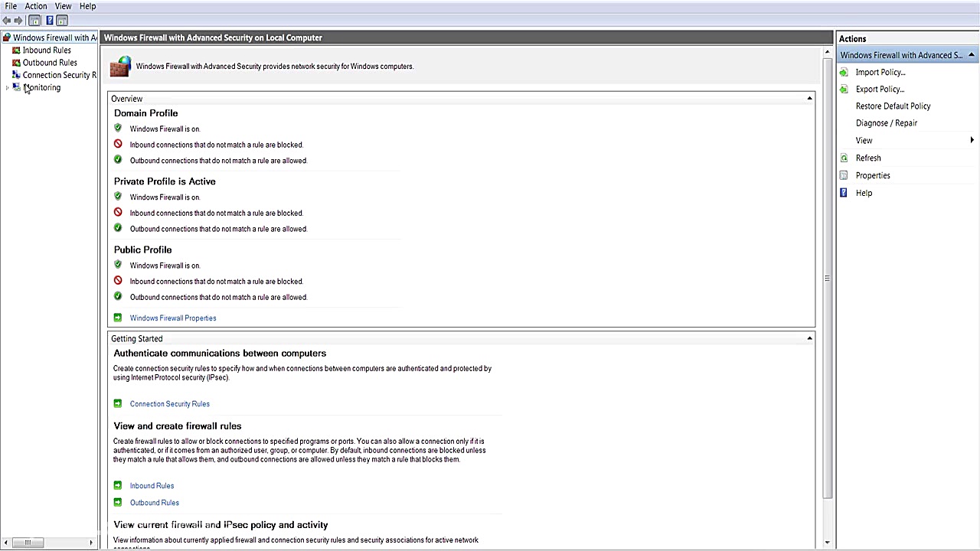Click the Import Policy icon in Actions
Viewport: 980px width, 551px height.
point(844,72)
